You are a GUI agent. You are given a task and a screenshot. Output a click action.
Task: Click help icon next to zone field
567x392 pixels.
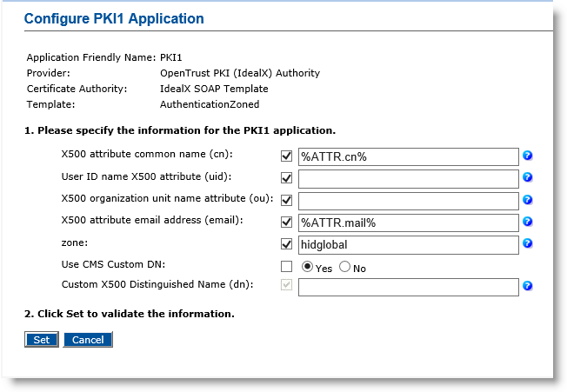(x=527, y=243)
